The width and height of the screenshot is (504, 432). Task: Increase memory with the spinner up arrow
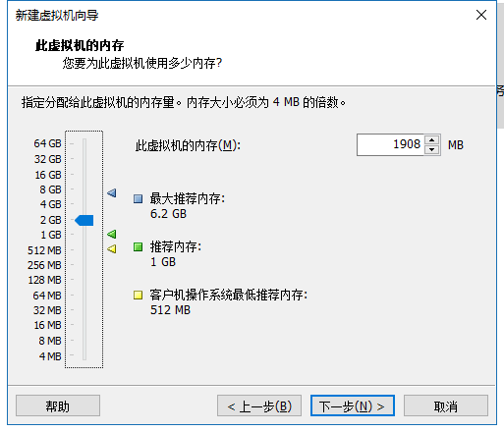tap(432, 140)
